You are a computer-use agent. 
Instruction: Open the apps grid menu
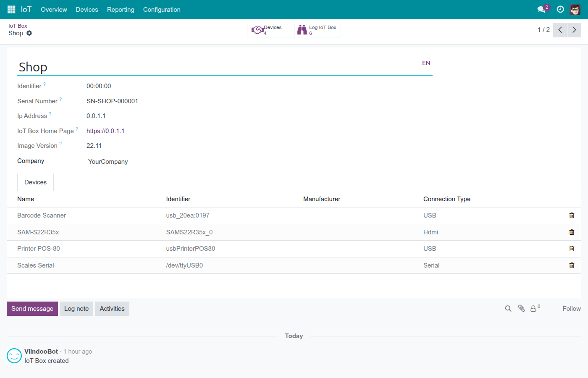click(x=11, y=9)
